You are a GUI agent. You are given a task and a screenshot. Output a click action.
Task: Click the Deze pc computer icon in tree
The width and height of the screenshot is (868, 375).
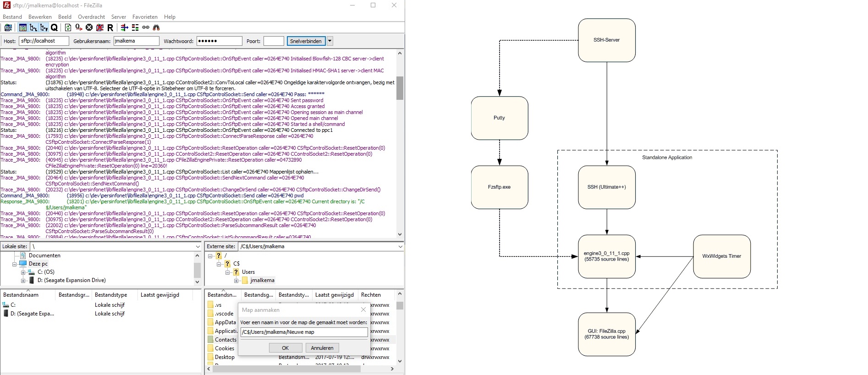tap(23, 264)
